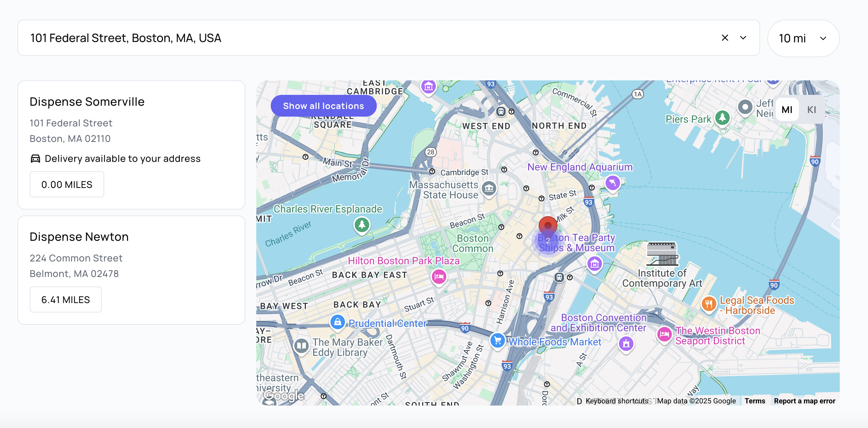Click the Legal Sea Foods restaurant icon
This screenshot has width=868, height=428.
709,304
